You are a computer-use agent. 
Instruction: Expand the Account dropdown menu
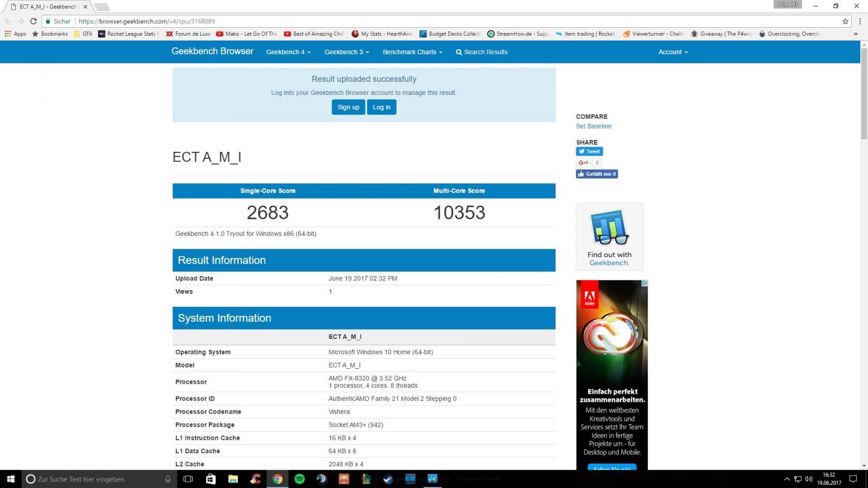tap(673, 52)
